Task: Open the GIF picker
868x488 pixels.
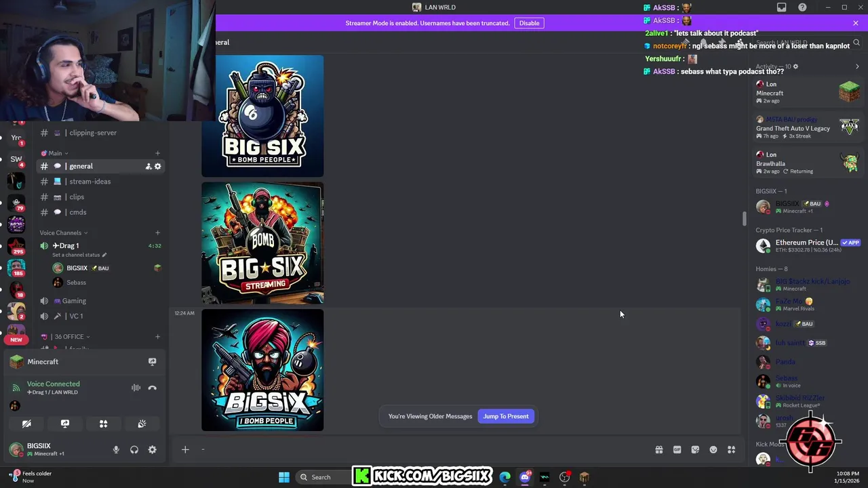Action: 677,449
